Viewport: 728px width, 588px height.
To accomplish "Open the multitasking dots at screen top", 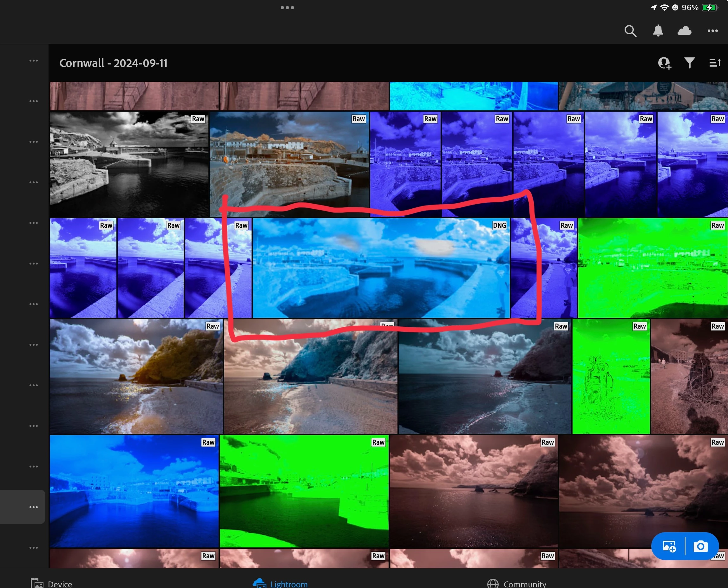I will point(287,7).
